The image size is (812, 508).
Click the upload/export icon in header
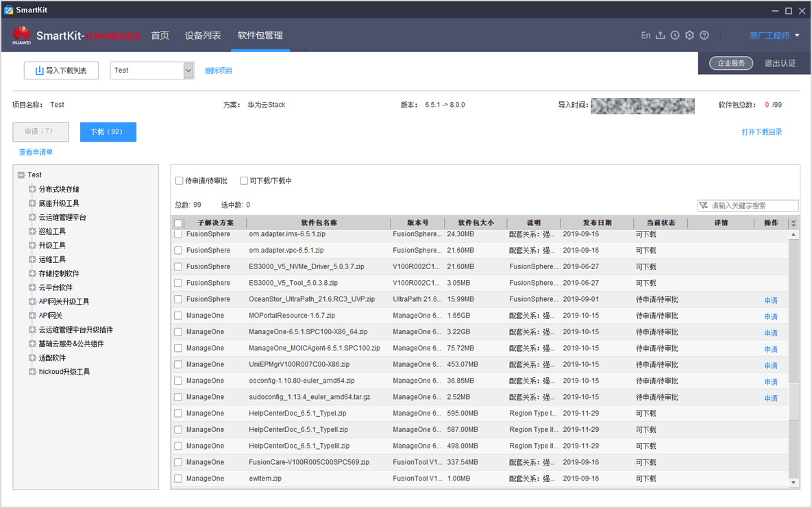[x=661, y=35]
